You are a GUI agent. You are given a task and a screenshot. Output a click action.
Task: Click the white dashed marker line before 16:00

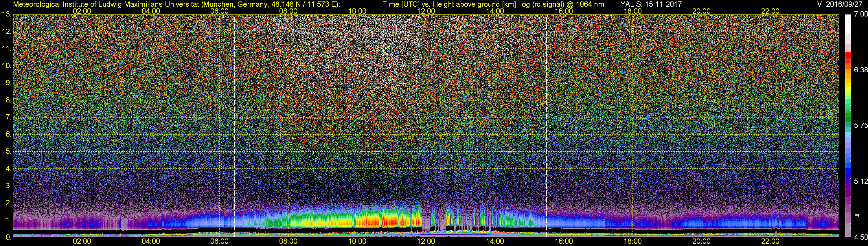click(x=546, y=126)
